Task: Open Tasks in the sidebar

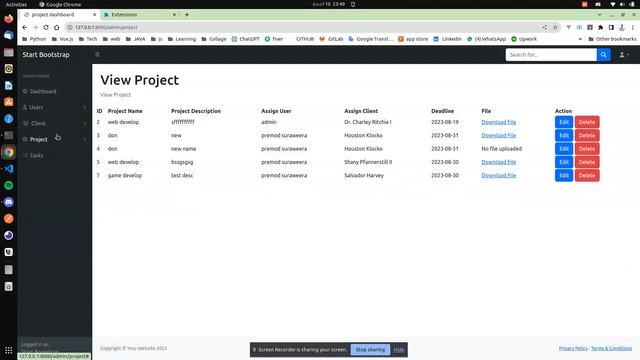Action: coord(33,155)
